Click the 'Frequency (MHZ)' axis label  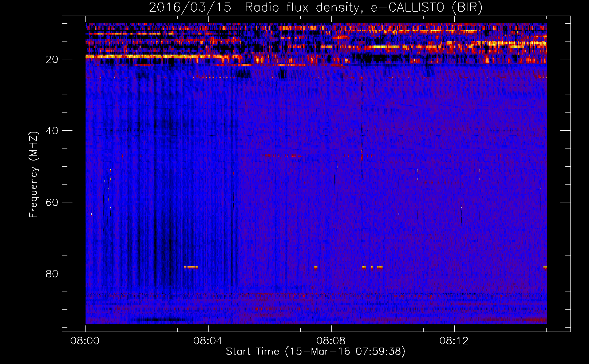coord(33,175)
